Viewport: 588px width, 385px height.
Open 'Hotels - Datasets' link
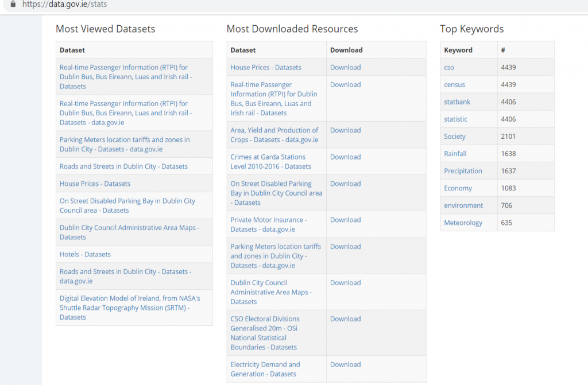85,255
